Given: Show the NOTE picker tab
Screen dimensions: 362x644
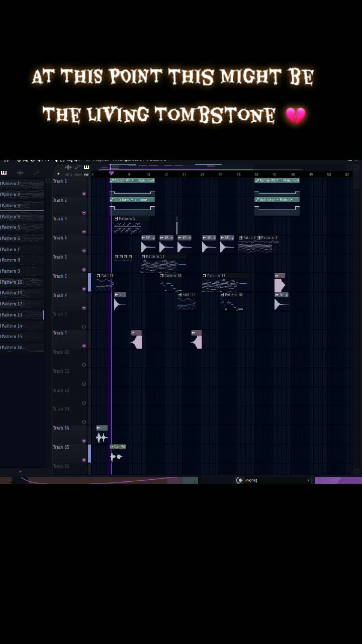Looking at the screenshot, I should click(68, 175).
